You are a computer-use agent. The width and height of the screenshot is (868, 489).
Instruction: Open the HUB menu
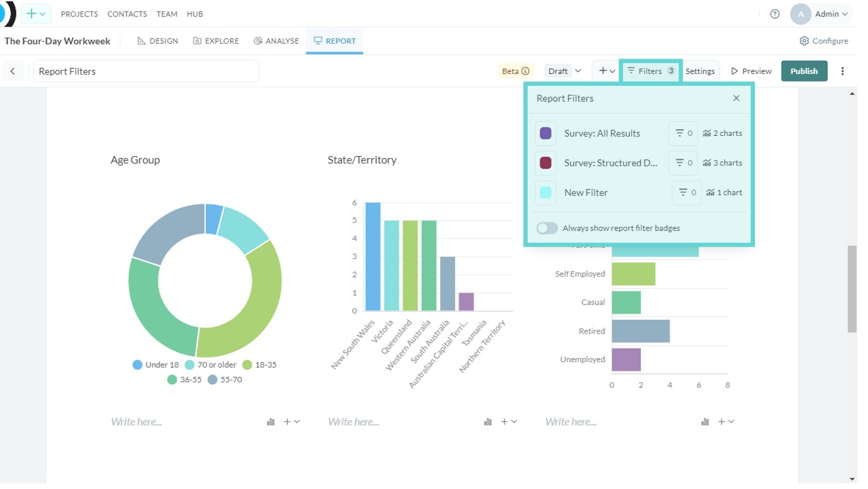[194, 14]
